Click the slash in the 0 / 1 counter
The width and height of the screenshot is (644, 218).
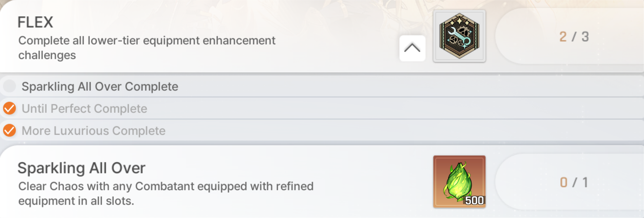(x=574, y=183)
